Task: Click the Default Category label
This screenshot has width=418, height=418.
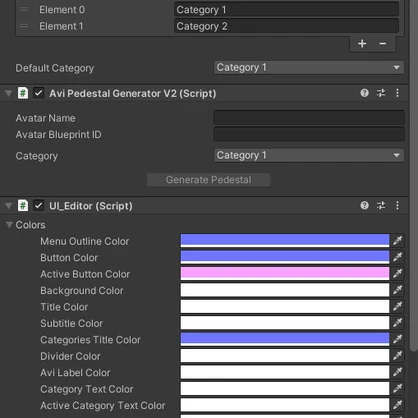Action: (x=55, y=68)
